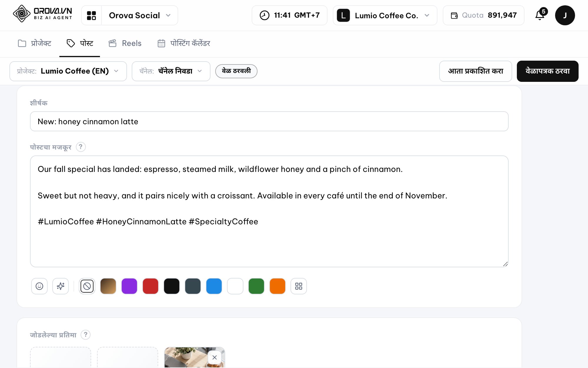
Task: Remove the attached coffee image
Action: coord(215,357)
